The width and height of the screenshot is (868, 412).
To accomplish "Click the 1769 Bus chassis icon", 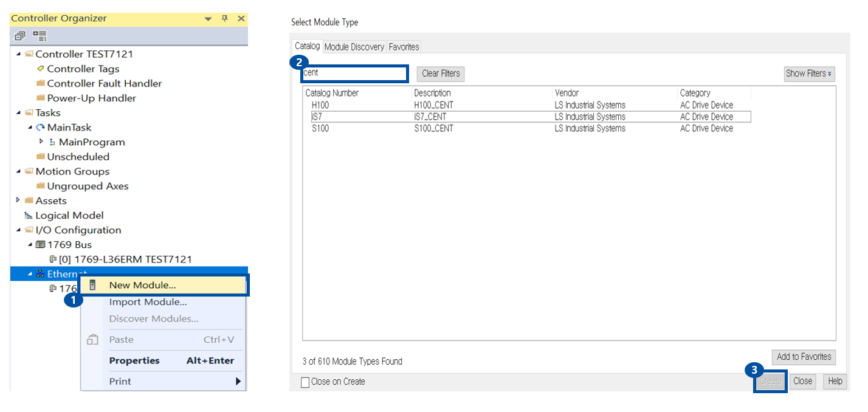I will pyautogui.click(x=41, y=245).
